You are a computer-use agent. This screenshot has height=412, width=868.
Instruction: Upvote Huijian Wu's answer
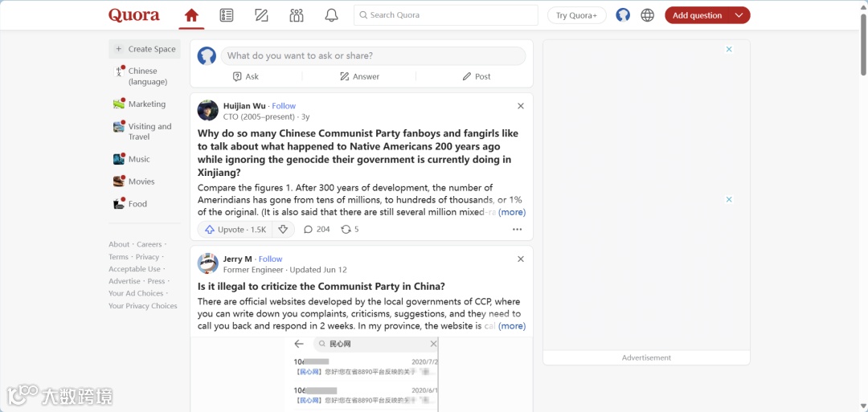(x=235, y=230)
